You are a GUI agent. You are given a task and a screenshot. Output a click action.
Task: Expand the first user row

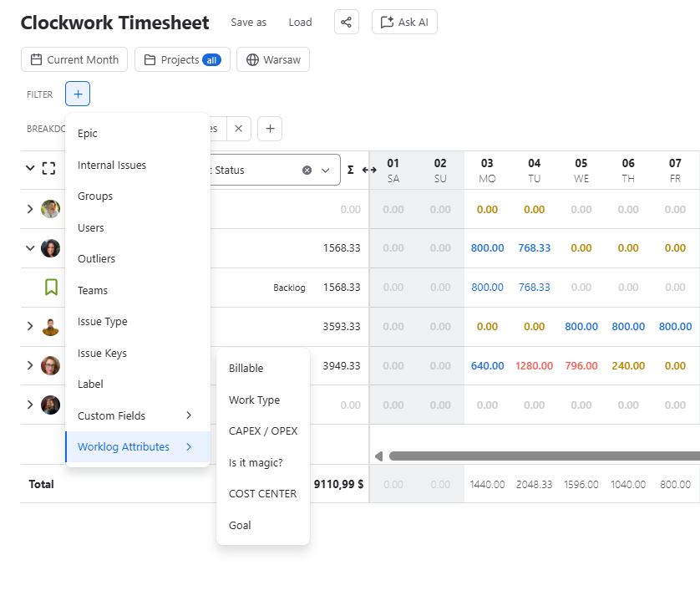click(30, 209)
